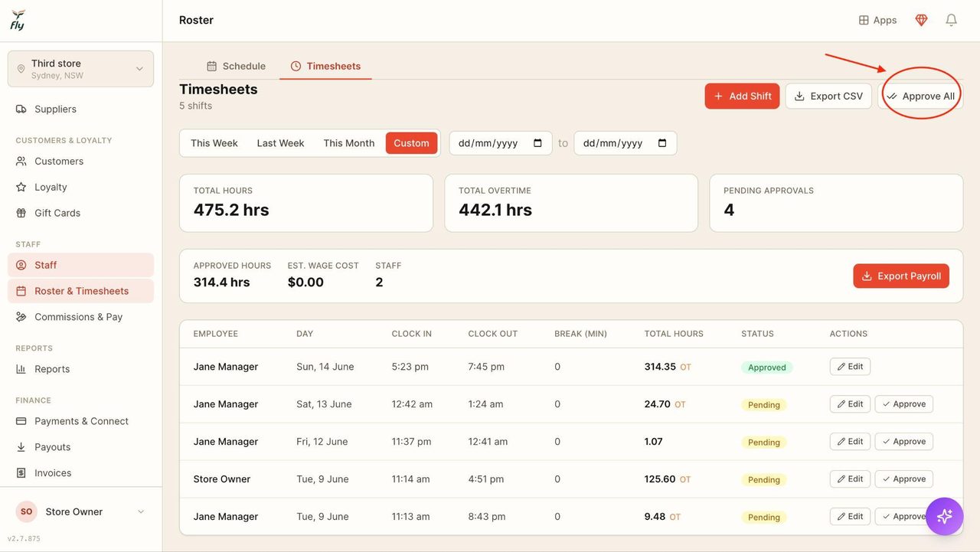Select This Week filter
980x552 pixels.
(x=214, y=143)
